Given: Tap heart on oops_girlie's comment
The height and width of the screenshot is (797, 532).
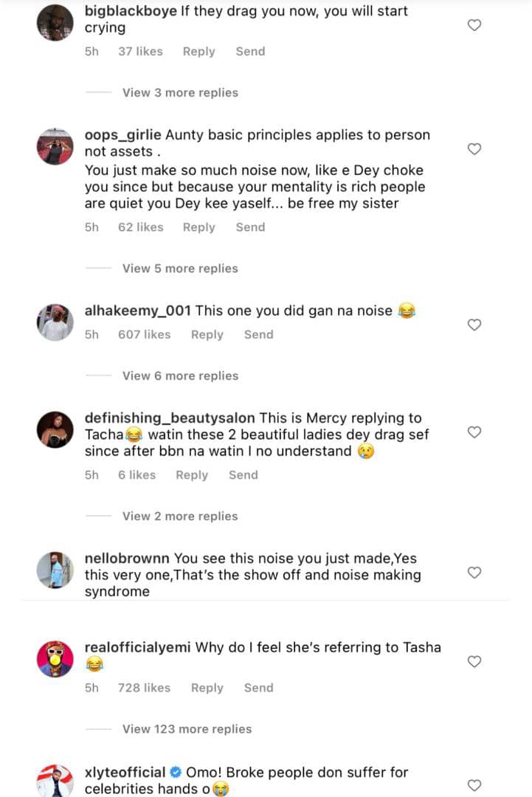Looking at the screenshot, I should 475,149.
